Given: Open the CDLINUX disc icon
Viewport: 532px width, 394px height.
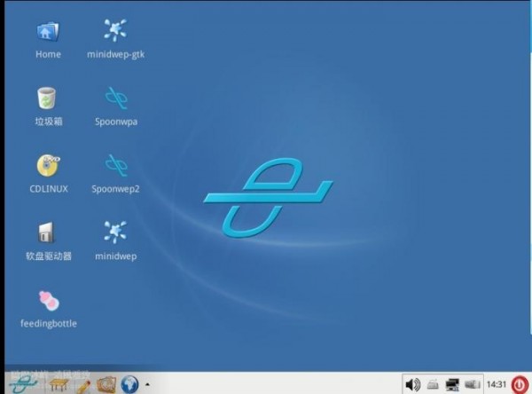Looking at the screenshot, I should pos(48,165).
